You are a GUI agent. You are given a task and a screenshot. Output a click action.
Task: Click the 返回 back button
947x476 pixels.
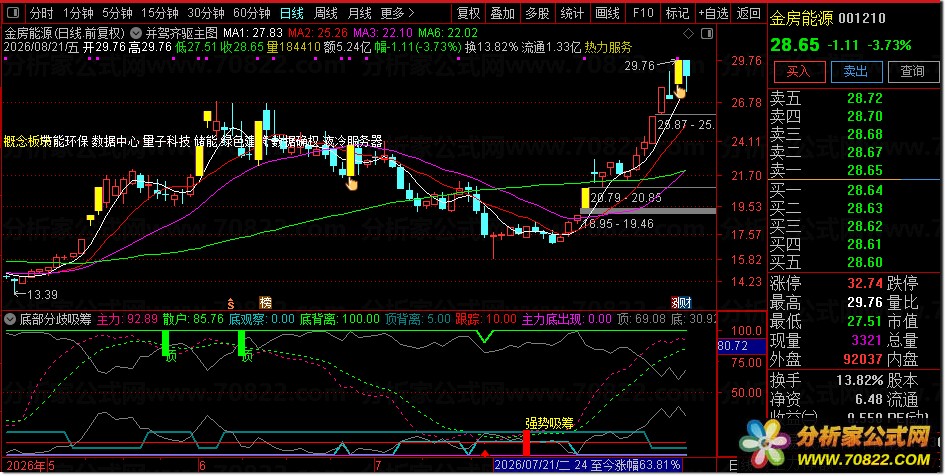tap(749, 13)
